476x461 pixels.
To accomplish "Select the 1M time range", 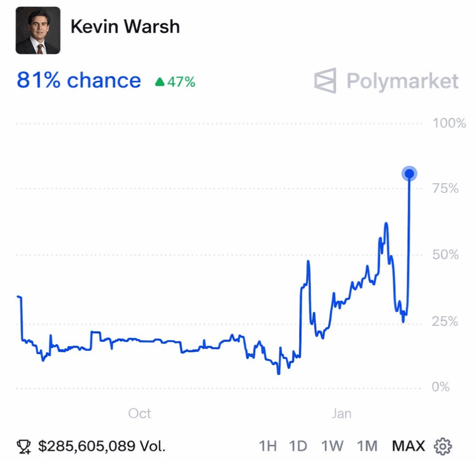I will tap(367, 446).
